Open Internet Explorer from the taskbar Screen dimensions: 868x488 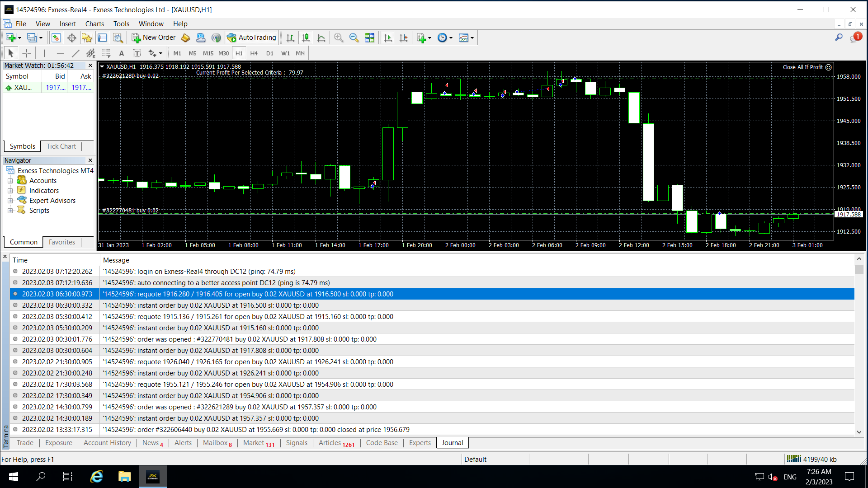[x=97, y=477]
